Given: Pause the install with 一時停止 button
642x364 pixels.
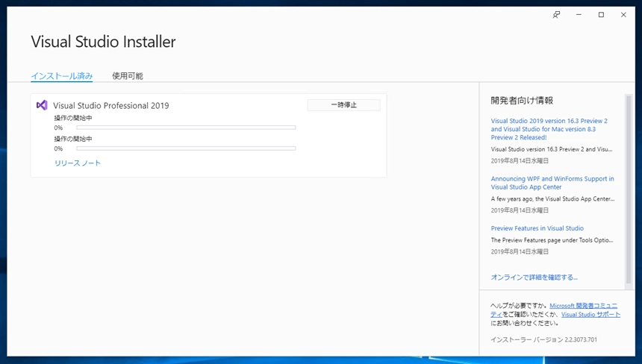Looking at the screenshot, I should (344, 105).
